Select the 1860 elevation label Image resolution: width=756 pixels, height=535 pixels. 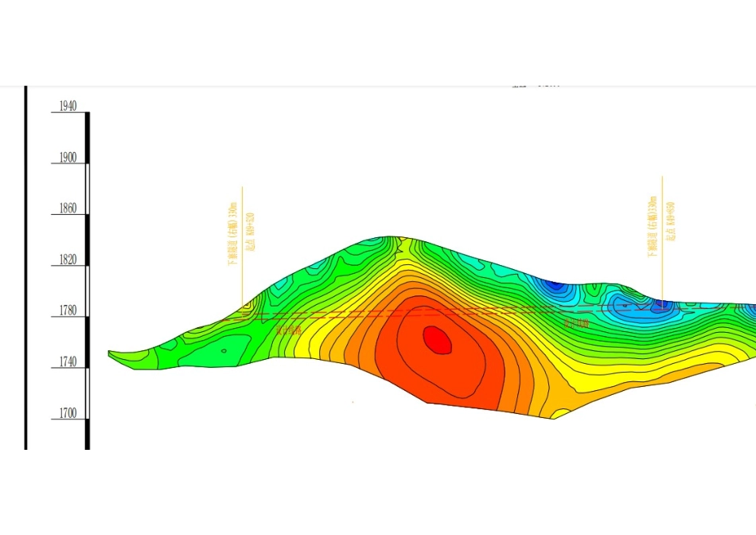pyautogui.click(x=68, y=209)
